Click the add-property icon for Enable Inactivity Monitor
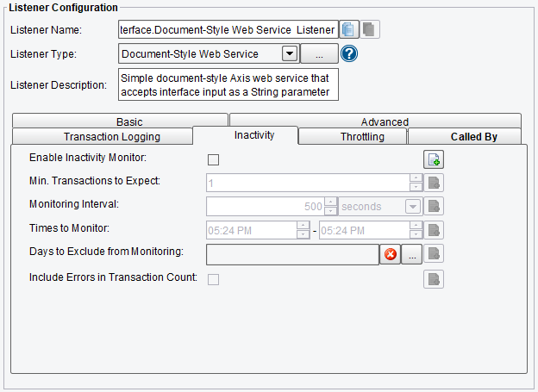 [x=434, y=159]
